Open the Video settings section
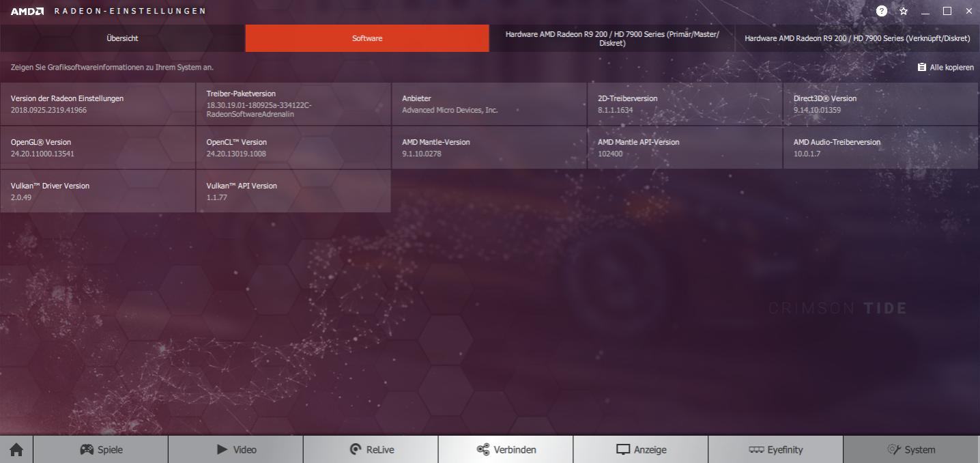 [236, 449]
